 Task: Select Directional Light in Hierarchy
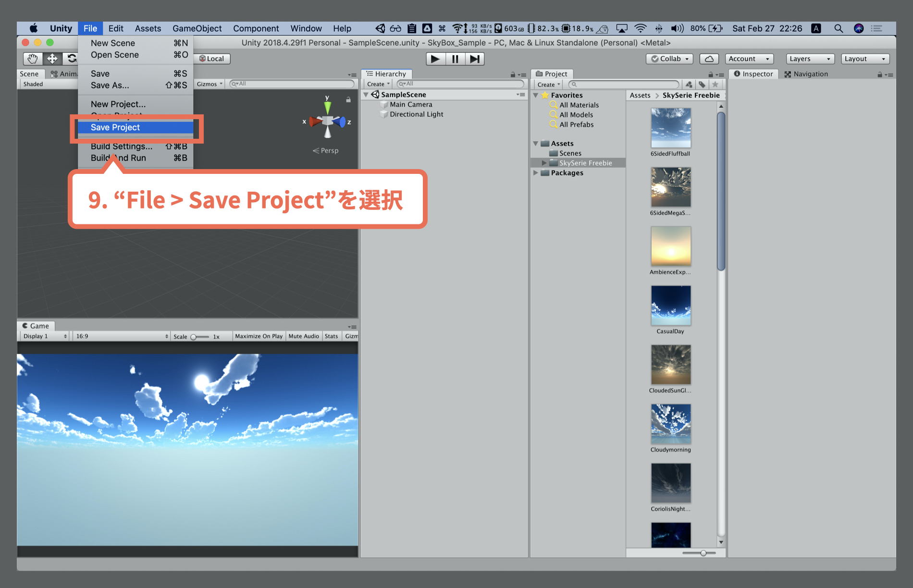tap(417, 114)
